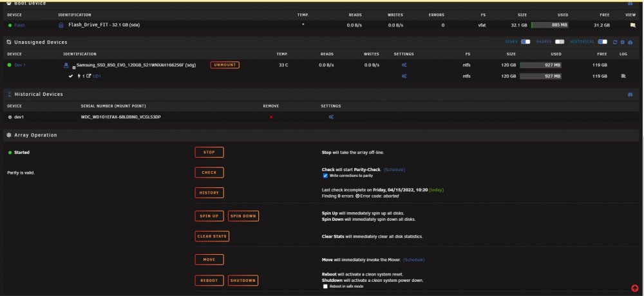Enable Reboot in safe mode checkbox

tap(325, 286)
